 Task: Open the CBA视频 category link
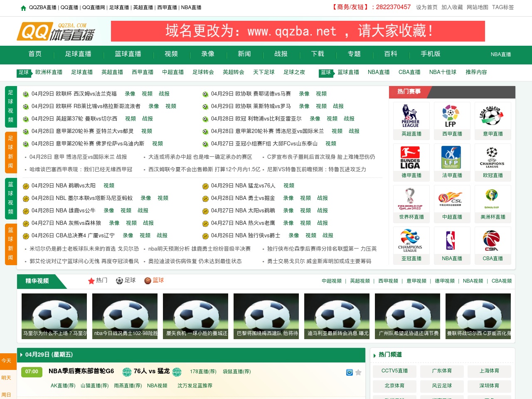(x=502, y=281)
